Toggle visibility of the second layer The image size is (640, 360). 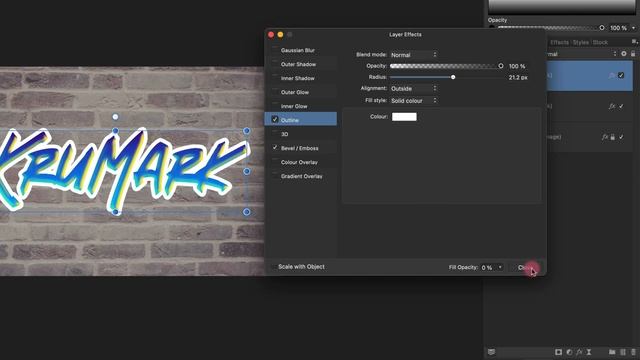coord(621,106)
